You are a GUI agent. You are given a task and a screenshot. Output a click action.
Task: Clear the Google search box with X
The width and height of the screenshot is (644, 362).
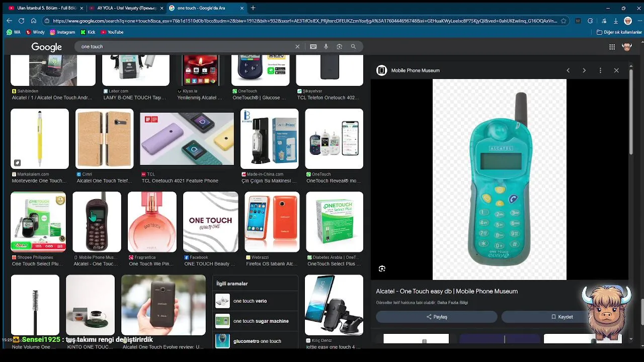coord(297,46)
